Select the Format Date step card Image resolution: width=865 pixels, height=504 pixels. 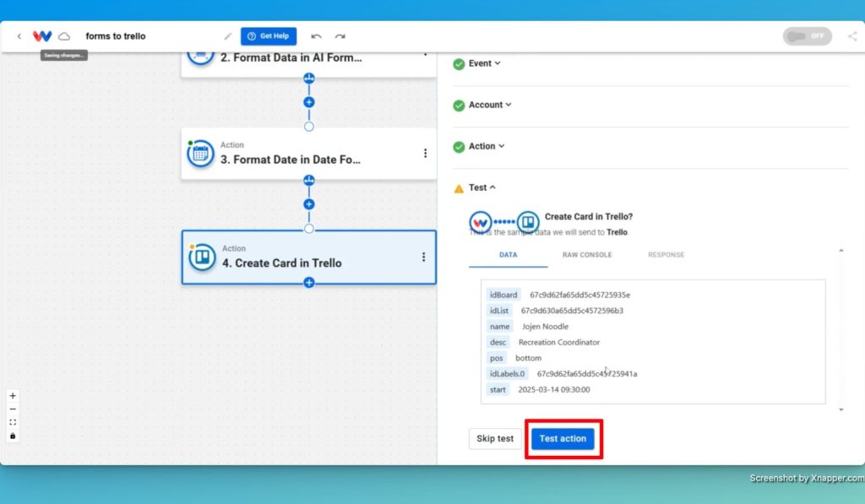pyautogui.click(x=309, y=154)
